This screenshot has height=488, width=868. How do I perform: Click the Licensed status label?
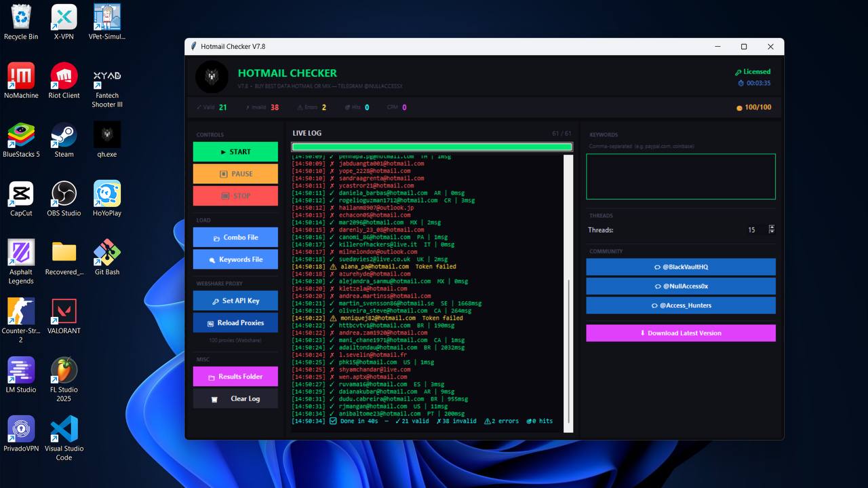pos(753,71)
